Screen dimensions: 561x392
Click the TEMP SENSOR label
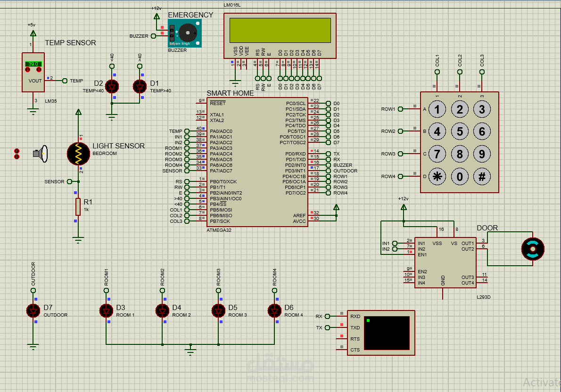71,42
